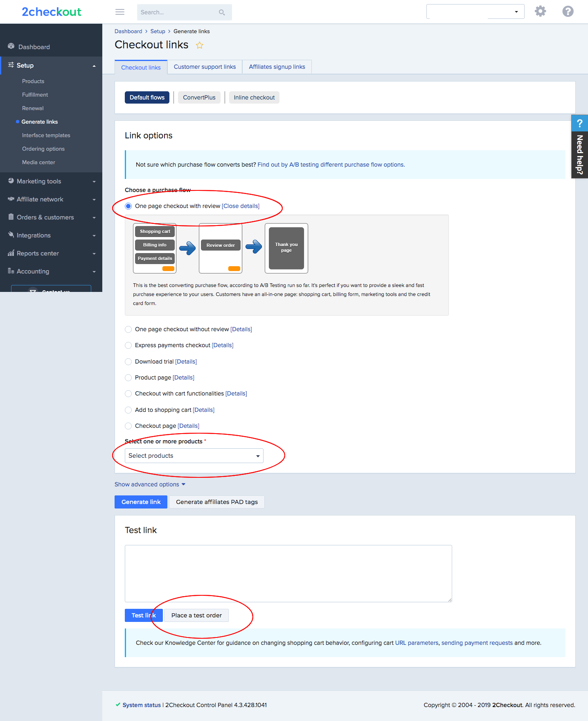The height and width of the screenshot is (721, 588).
Task: Click the Generate link button
Action: (x=141, y=502)
